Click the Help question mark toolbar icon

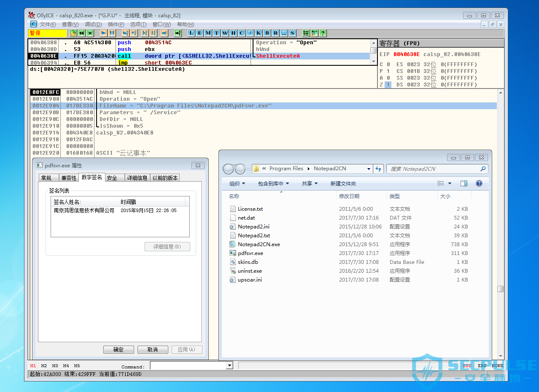[323, 33]
